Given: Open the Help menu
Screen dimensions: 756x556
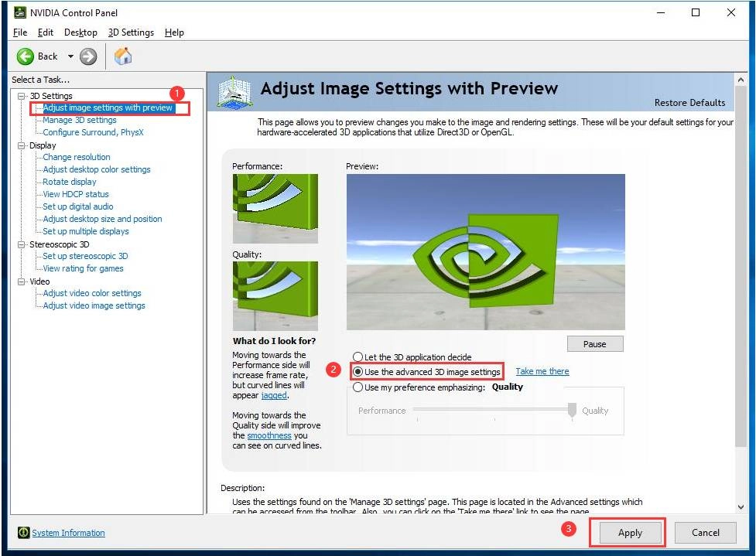Looking at the screenshot, I should point(174,32).
